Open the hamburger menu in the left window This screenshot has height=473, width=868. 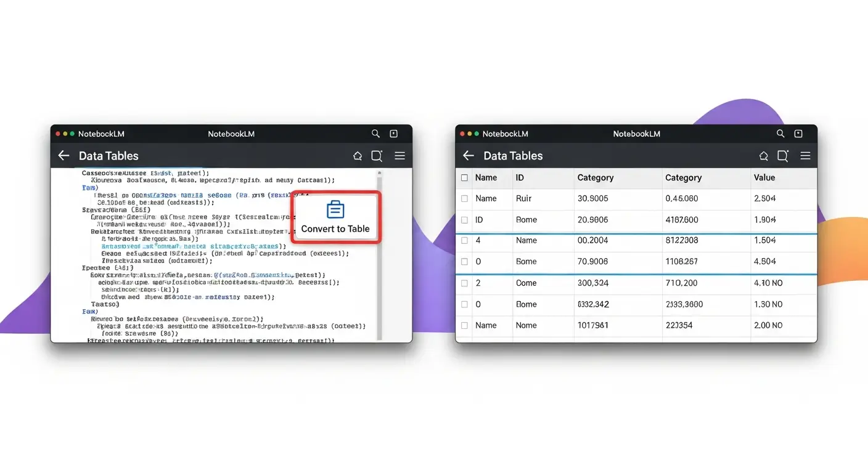[x=399, y=156]
